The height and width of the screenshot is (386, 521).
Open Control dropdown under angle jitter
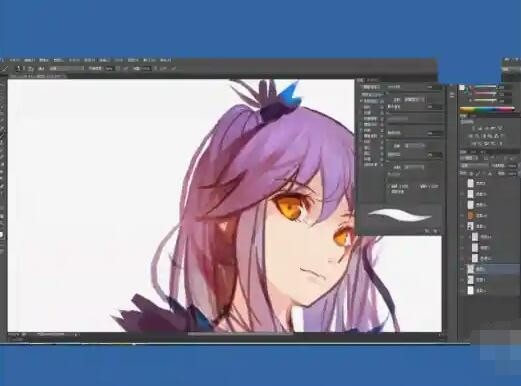click(415, 146)
